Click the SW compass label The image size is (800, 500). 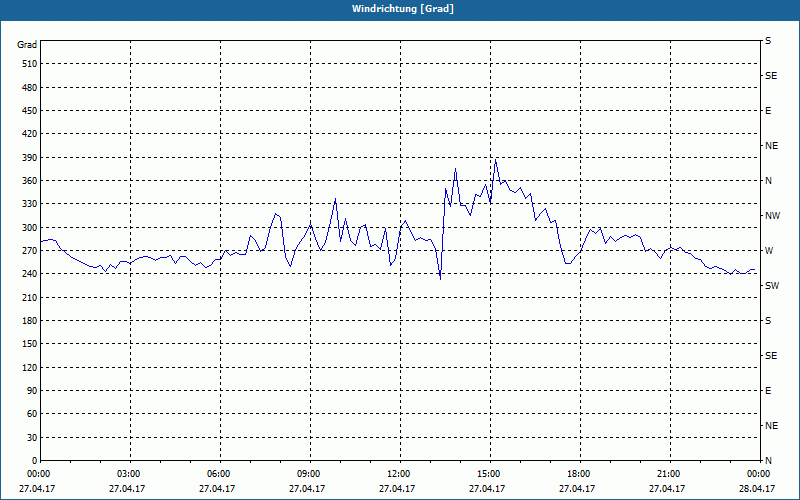pos(772,286)
